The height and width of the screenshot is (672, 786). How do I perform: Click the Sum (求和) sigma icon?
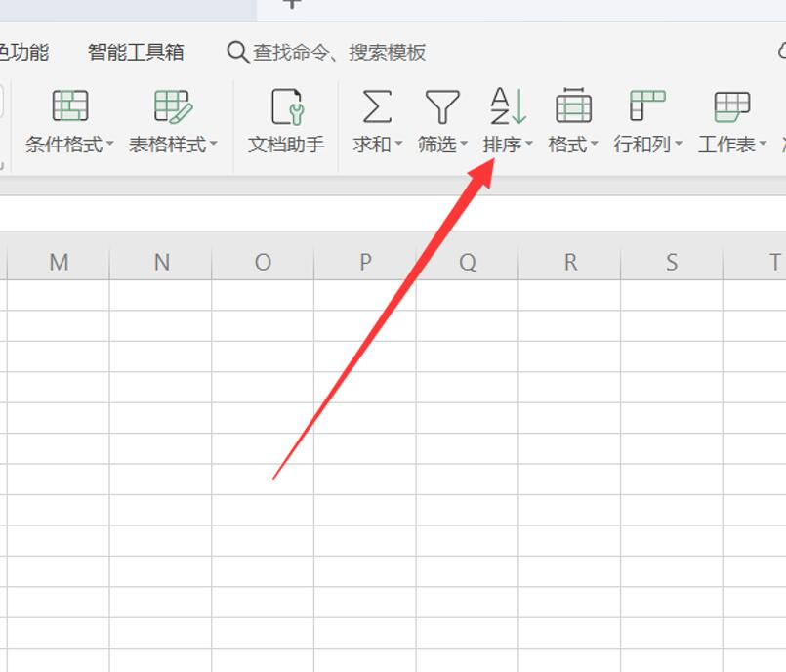(376, 105)
